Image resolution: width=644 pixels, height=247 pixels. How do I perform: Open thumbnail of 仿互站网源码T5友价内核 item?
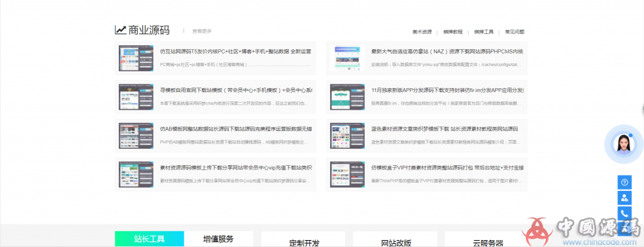[136, 58]
